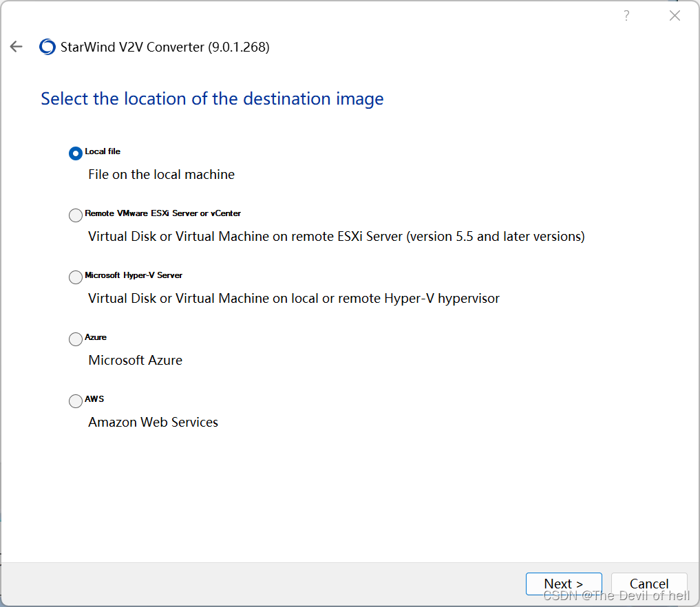The width and height of the screenshot is (700, 607).
Task: Select the Microsoft Hyper-V Server option
Action: 76,277
